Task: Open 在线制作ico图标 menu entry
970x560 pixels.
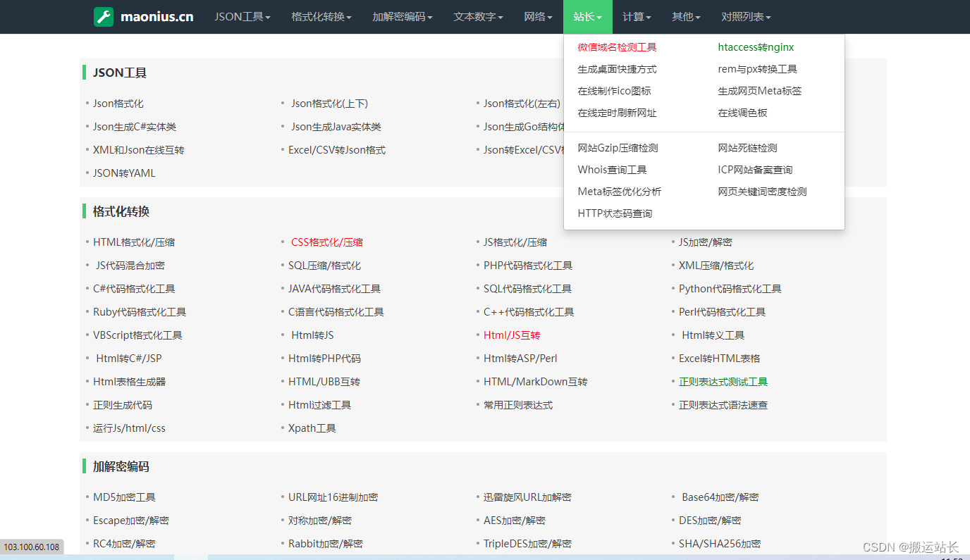Action: [x=615, y=91]
